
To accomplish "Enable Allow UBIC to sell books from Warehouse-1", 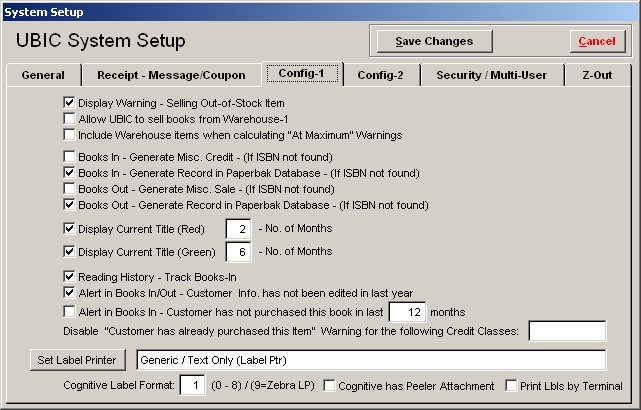I will 69,119.
